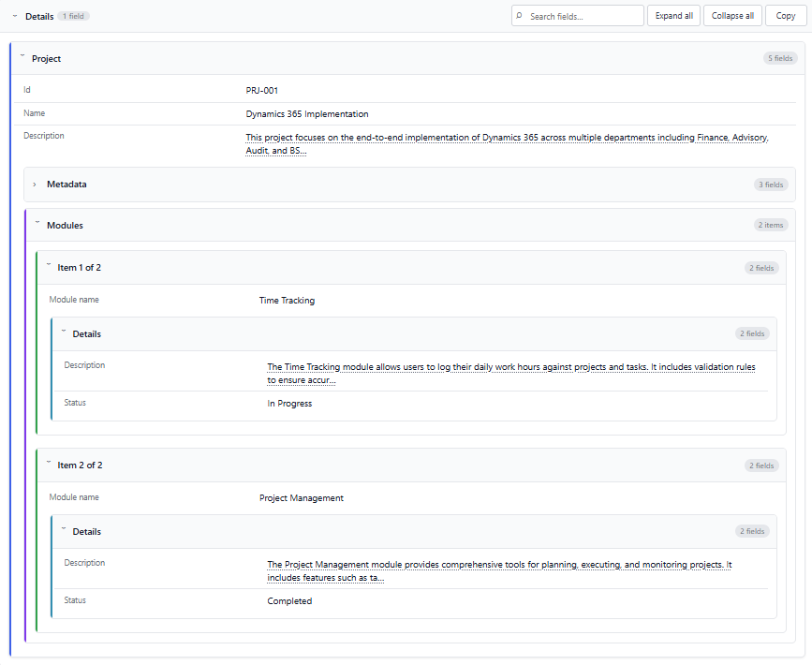Click the 1 field badge beside Details
The width and height of the screenshot is (812, 665).
[x=74, y=16]
